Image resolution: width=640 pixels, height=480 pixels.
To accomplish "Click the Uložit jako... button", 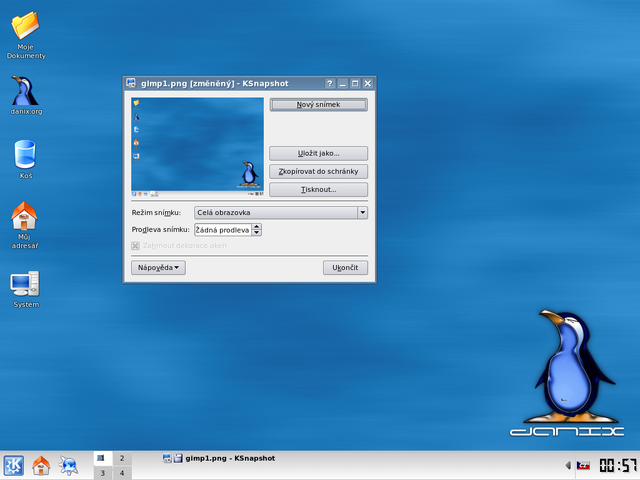I will pos(318,153).
